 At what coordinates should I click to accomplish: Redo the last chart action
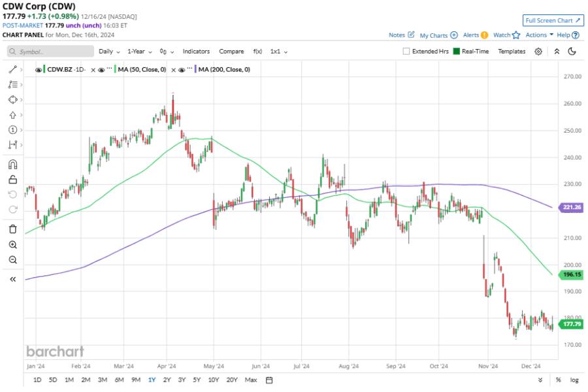point(13,209)
